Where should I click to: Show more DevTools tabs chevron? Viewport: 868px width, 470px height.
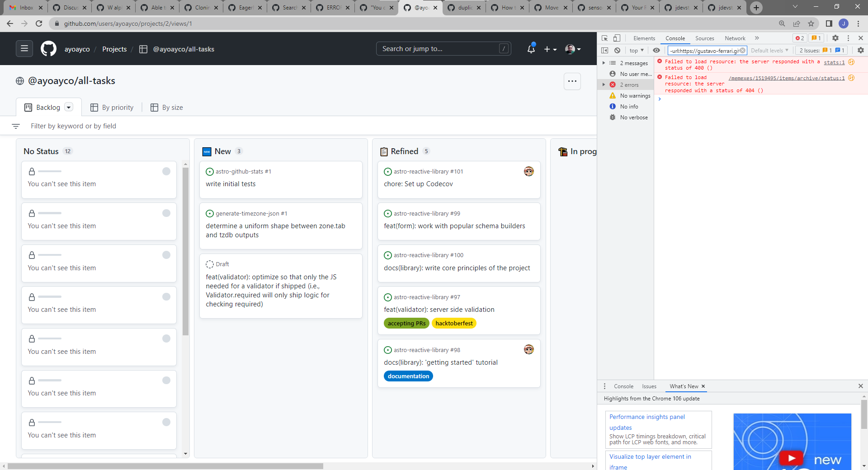(x=757, y=38)
